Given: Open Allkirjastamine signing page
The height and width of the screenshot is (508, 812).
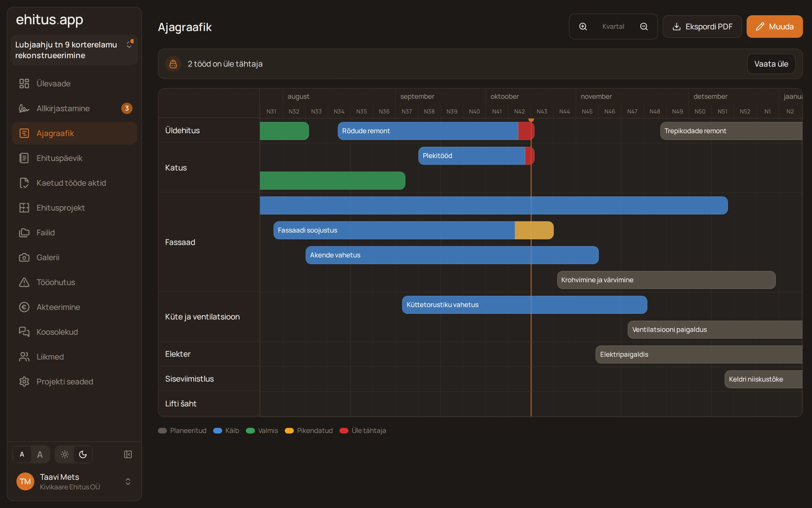Looking at the screenshot, I should pos(74,108).
